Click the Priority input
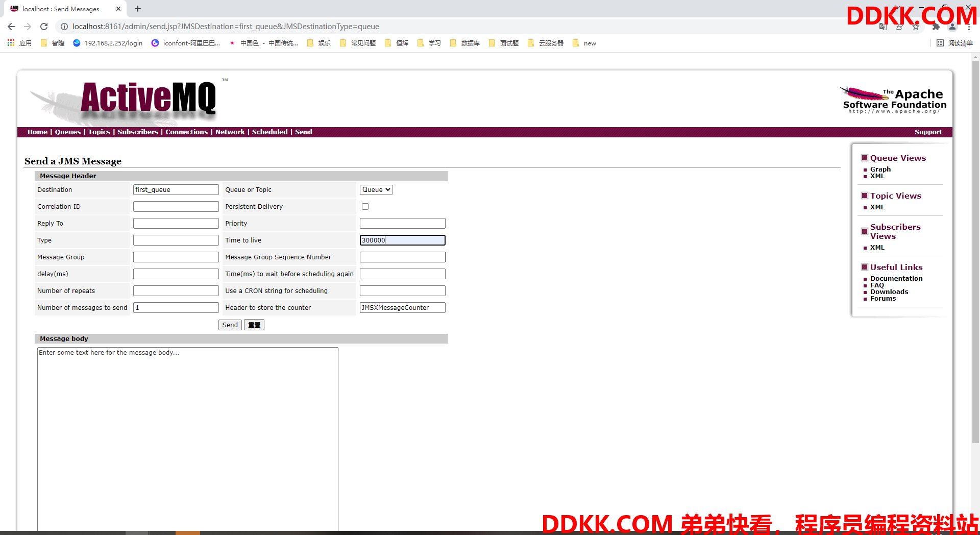This screenshot has width=980, height=535. 403,223
